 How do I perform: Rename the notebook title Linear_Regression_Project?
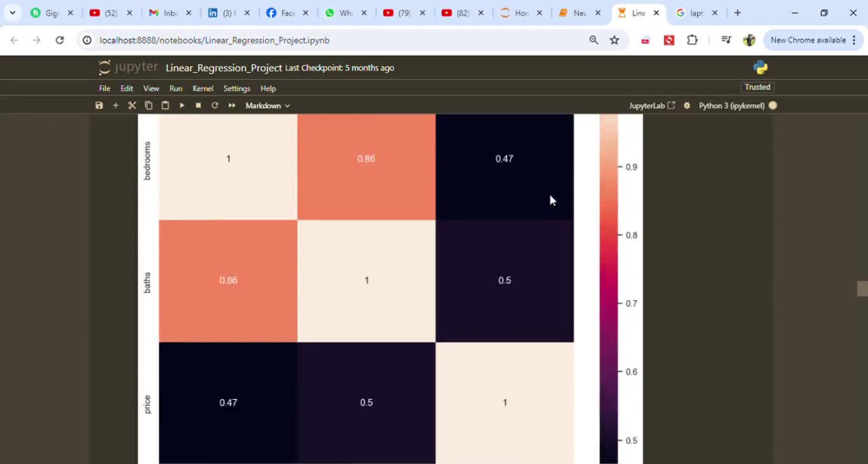click(x=224, y=68)
